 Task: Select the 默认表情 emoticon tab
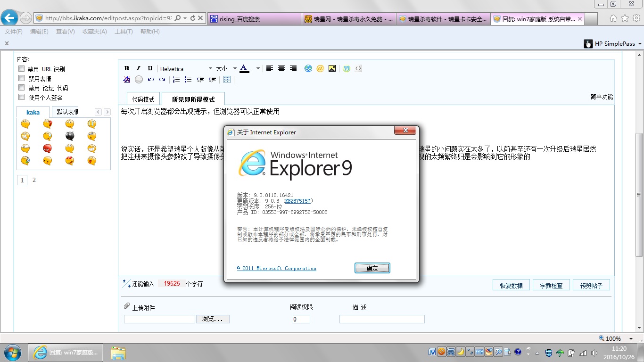[x=67, y=112]
